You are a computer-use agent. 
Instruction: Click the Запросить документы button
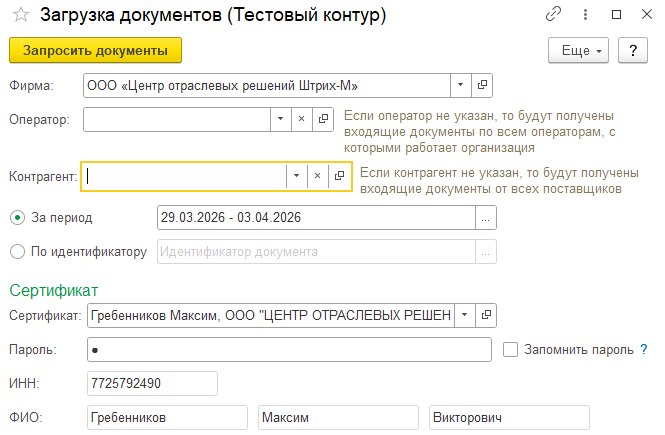pyautogui.click(x=95, y=50)
